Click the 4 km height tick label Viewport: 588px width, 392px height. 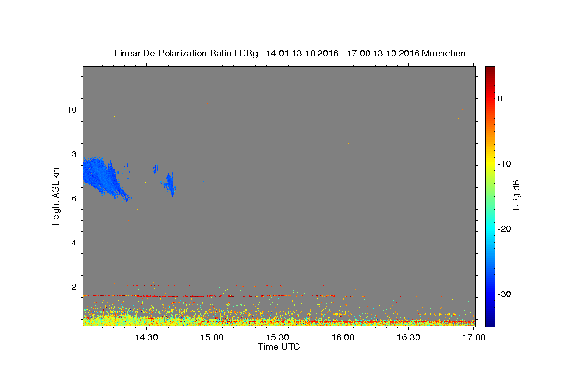pyautogui.click(x=75, y=243)
